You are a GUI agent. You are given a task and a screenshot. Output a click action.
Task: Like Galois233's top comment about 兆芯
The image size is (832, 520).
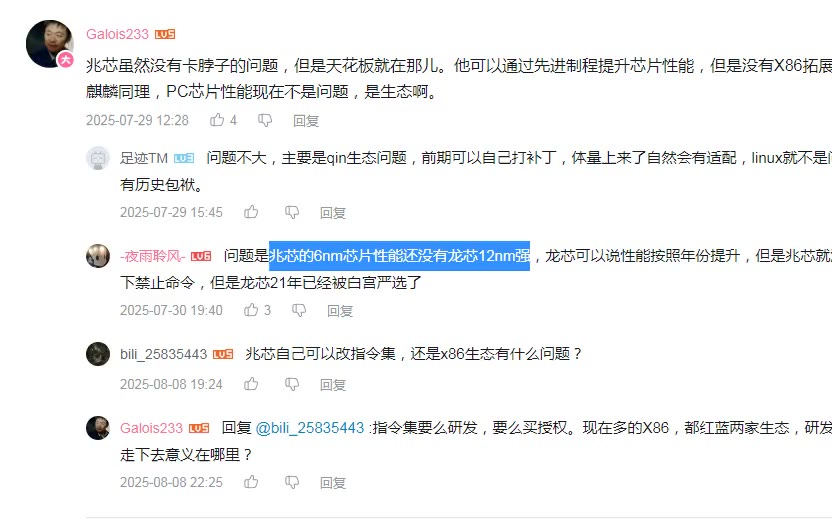coord(217,120)
